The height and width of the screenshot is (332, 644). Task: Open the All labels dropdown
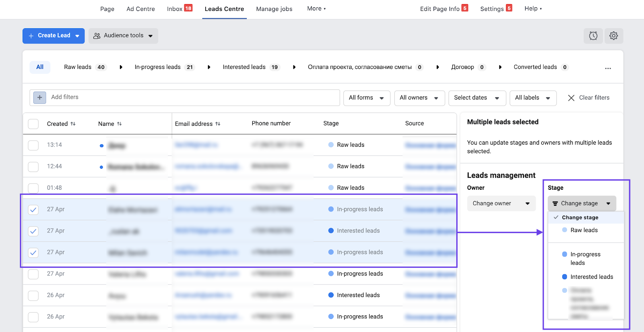coord(533,98)
